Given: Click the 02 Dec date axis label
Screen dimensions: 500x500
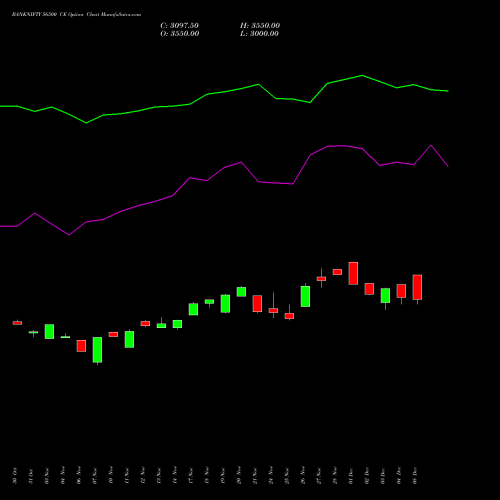Looking at the screenshot, I should (367, 476).
